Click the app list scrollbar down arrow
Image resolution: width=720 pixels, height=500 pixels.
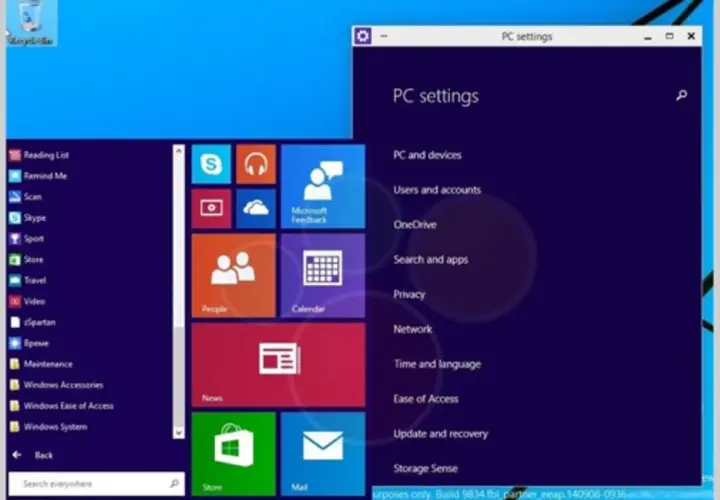pos(179,433)
